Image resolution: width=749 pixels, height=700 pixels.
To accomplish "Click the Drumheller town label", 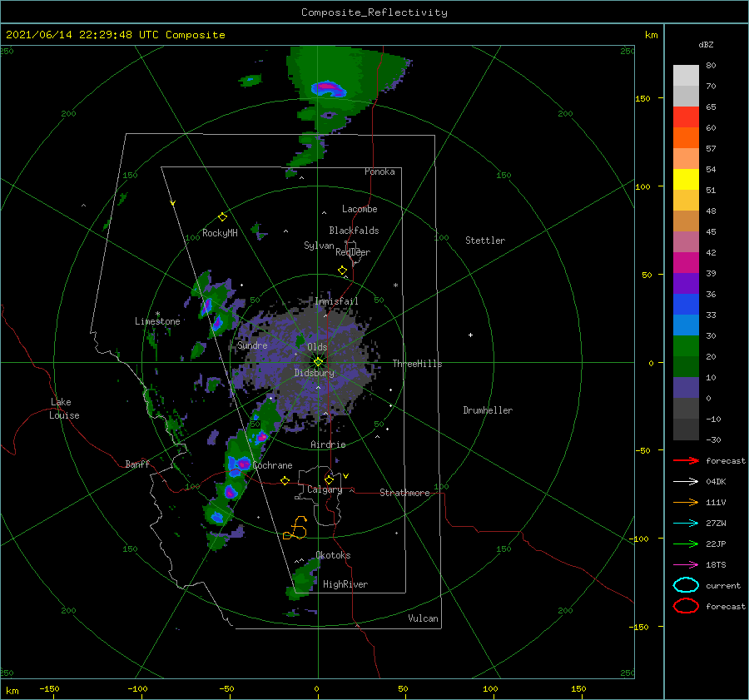I will (488, 410).
